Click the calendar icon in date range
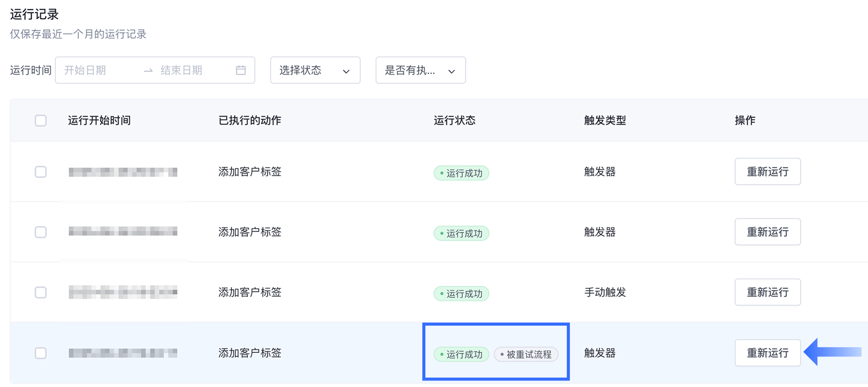 (241, 70)
